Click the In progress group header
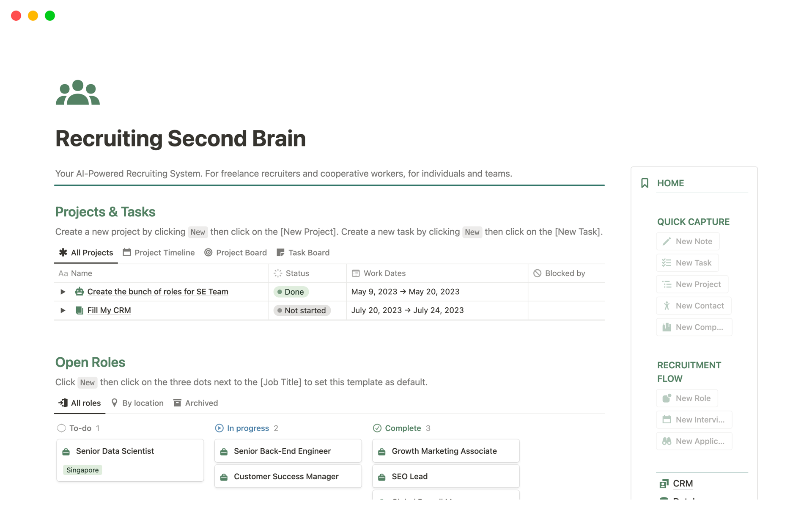This screenshot has width=812, height=508. point(248,428)
